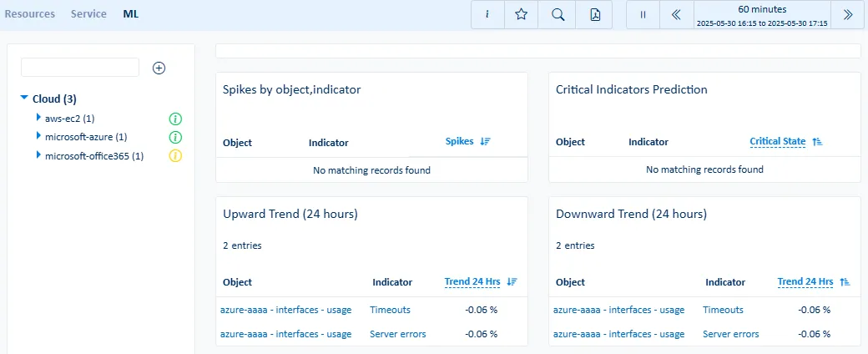Step back the time range with double-left arrows
Image resolution: width=868 pixels, height=354 pixels.
pyautogui.click(x=676, y=15)
